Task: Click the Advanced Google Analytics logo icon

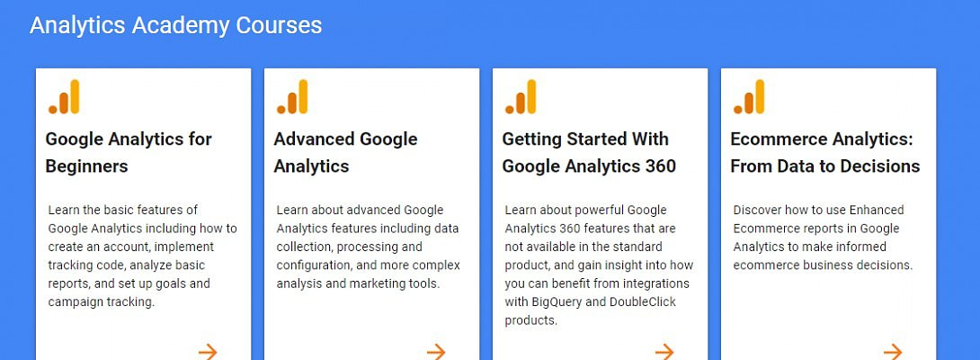Action: 292,97
